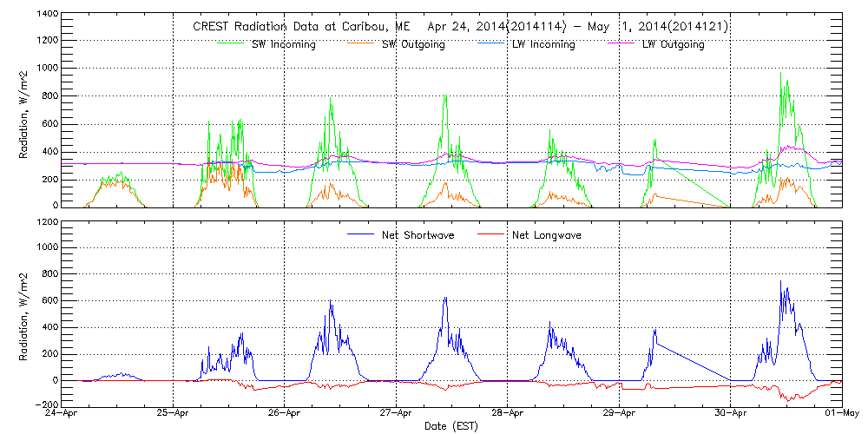Click the Date (EST) x-axis title

[x=451, y=426]
